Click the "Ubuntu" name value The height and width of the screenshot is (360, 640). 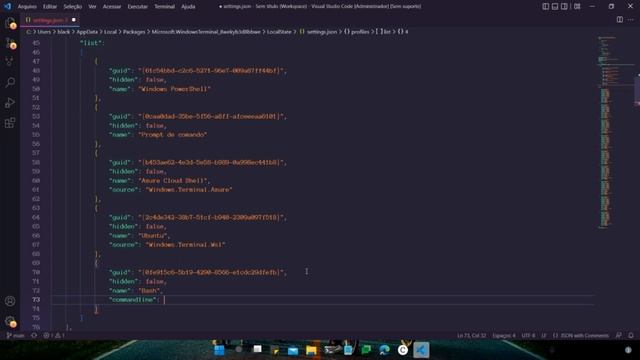tap(153, 236)
